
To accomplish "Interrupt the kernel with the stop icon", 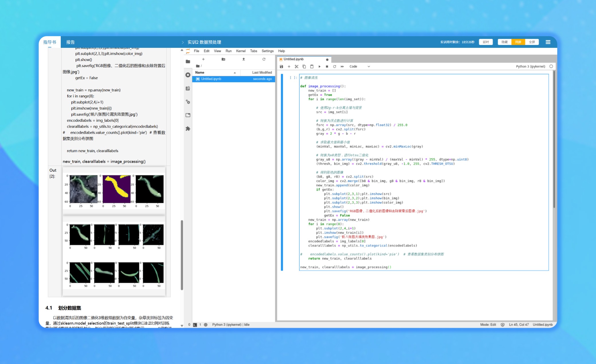I will (327, 66).
